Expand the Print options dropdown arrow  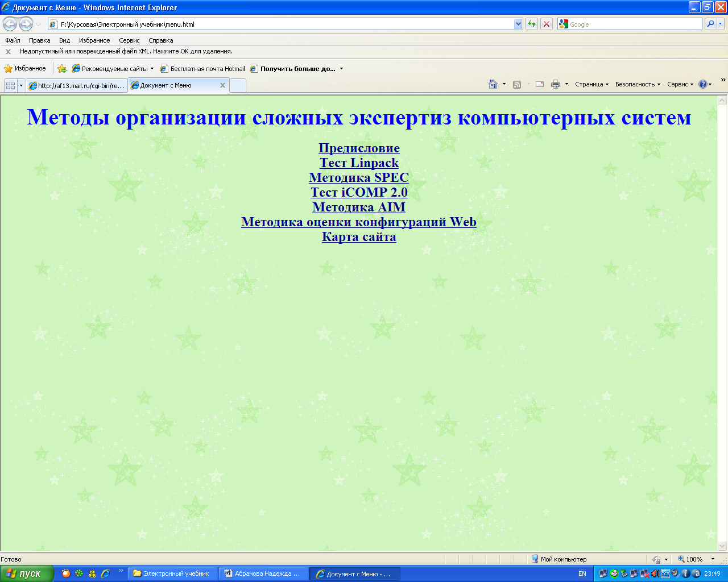(x=566, y=84)
